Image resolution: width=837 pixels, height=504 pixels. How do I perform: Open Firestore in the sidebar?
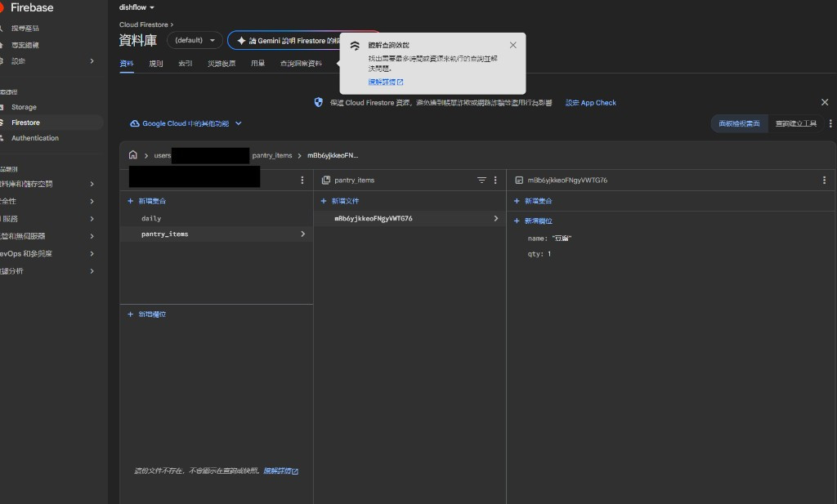[x=25, y=123]
